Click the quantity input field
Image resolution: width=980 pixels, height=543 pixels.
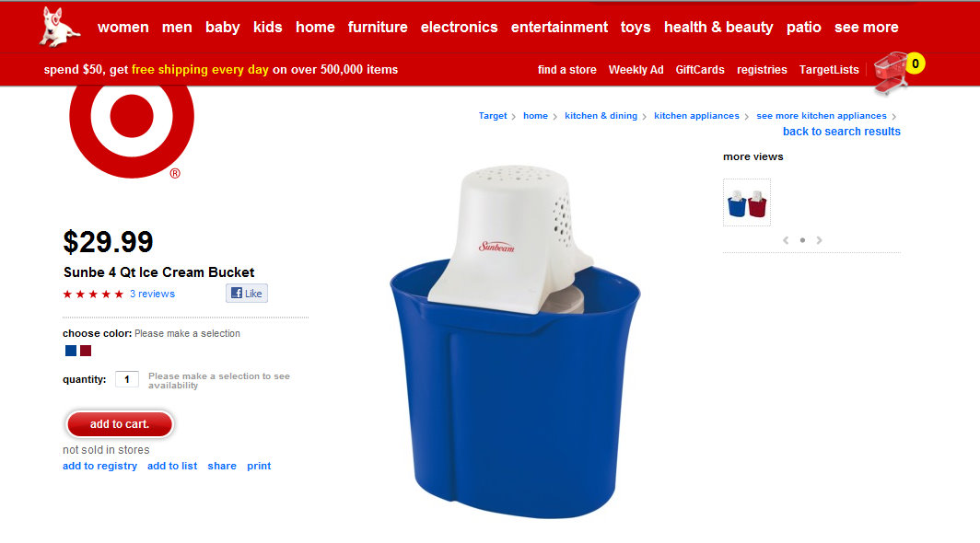(x=127, y=379)
